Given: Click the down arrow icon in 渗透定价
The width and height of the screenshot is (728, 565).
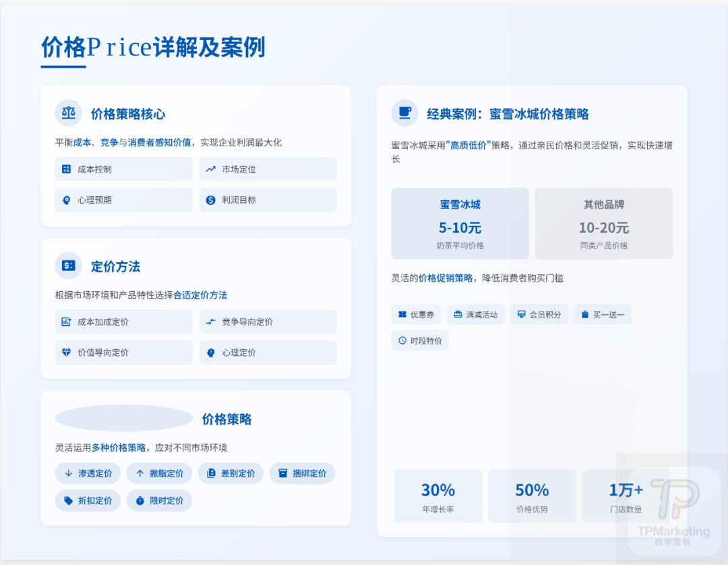Looking at the screenshot, I should [69, 473].
